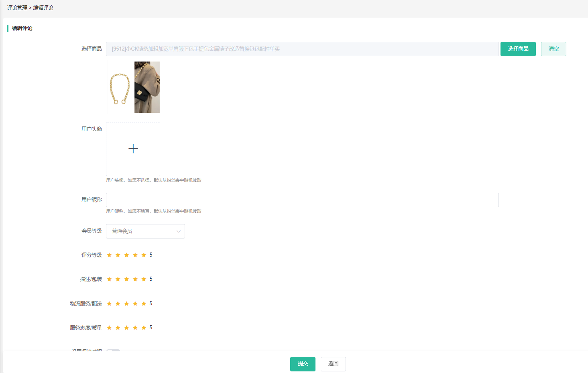Rate 物流服务/配送 with the first star

tap(109, 304)
